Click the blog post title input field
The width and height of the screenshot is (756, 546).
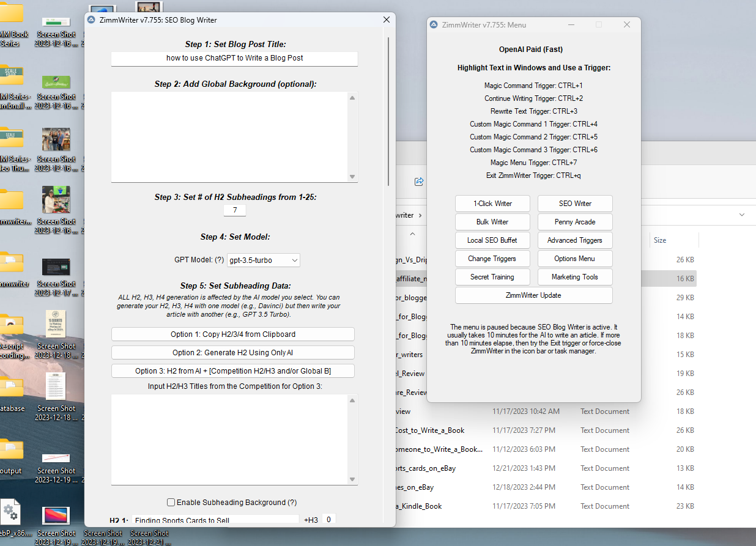tap(234, 59)
